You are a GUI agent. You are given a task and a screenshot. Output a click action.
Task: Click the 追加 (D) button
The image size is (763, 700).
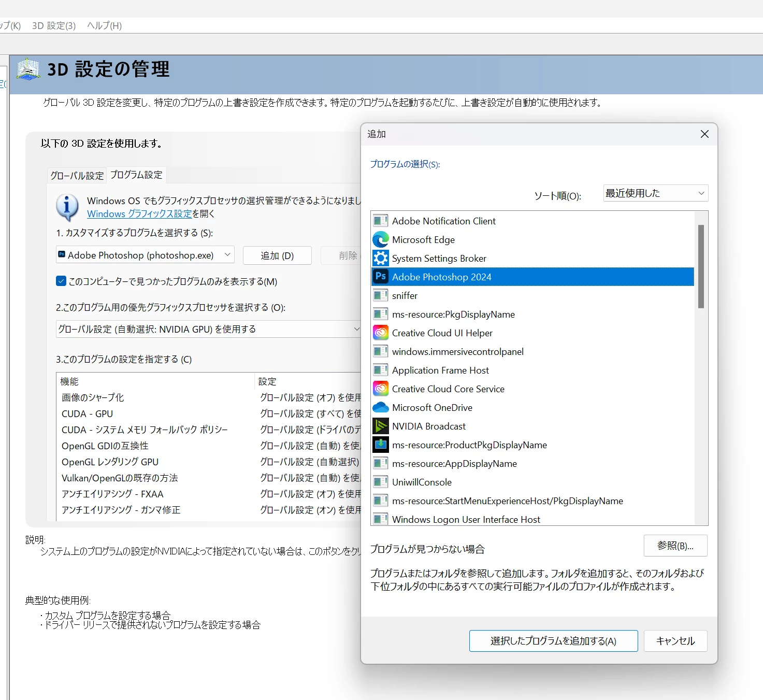(277, 255)
